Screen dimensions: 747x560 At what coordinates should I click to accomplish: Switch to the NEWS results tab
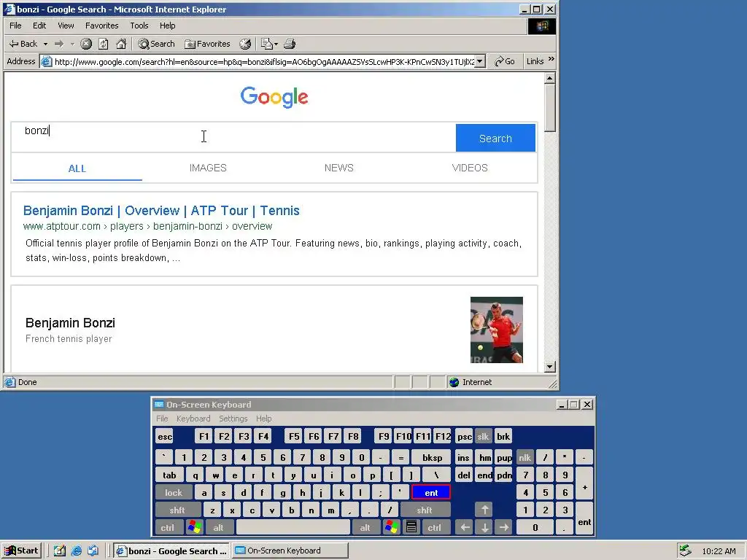coord(338,168)
